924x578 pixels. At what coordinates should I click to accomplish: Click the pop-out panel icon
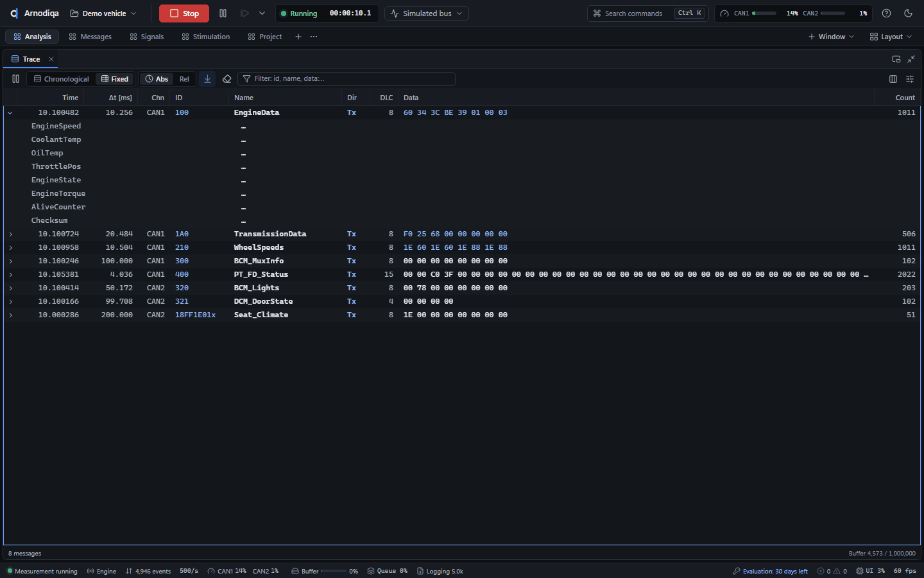point(896,59)
